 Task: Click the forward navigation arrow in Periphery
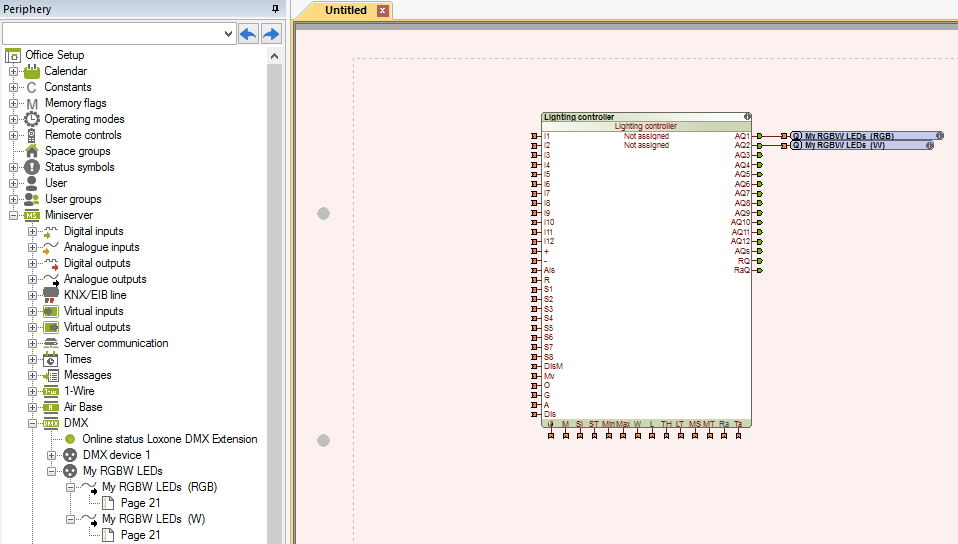[x=271, y=34]
